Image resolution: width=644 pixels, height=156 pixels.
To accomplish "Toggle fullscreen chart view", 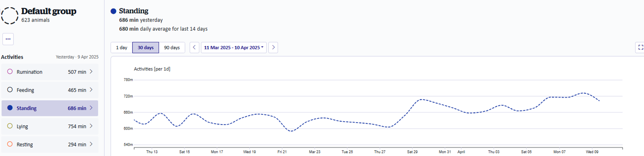I will click(x=640, y=47).
